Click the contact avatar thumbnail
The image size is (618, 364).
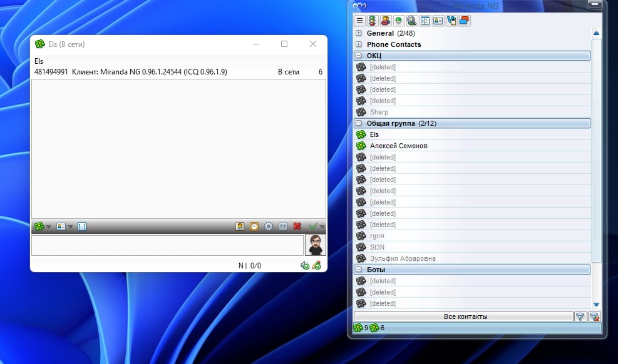point(316,245)
